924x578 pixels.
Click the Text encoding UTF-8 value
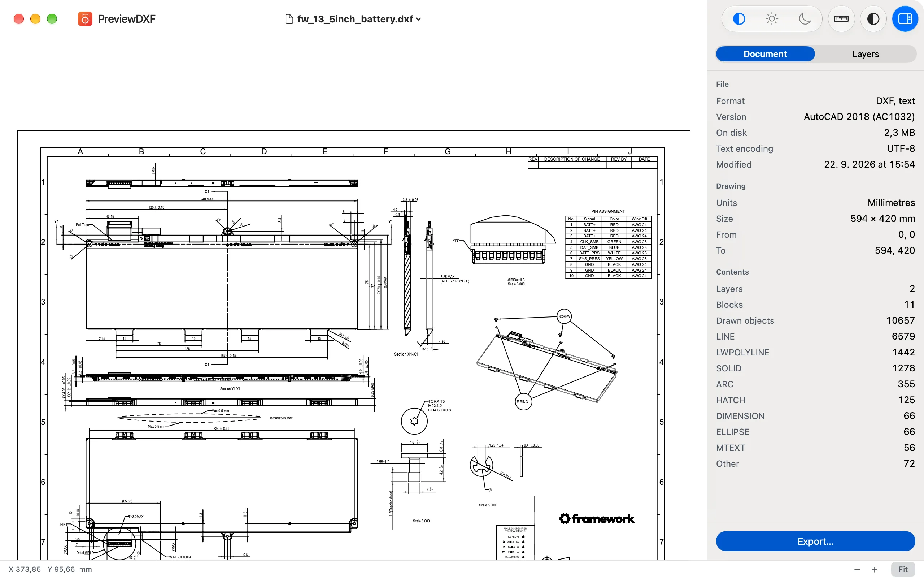pyautogui.click(x=901, y=148)
